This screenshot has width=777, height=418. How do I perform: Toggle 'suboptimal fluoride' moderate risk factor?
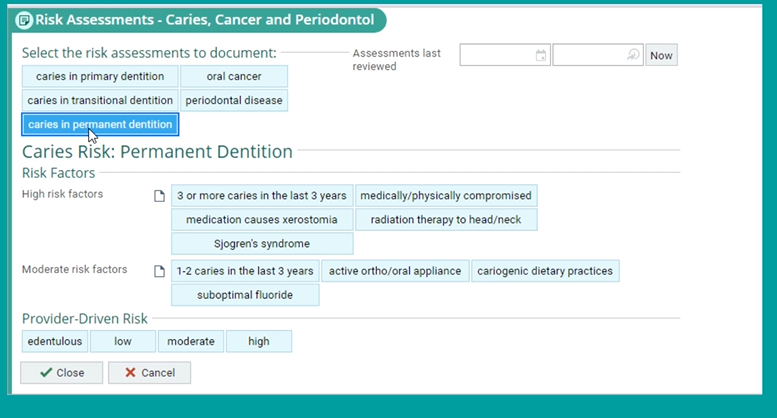point(245,295)
